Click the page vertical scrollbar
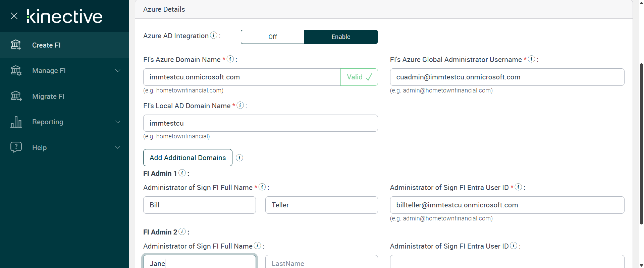This screenshot has width=644, height=268. (x=641, y=144)
